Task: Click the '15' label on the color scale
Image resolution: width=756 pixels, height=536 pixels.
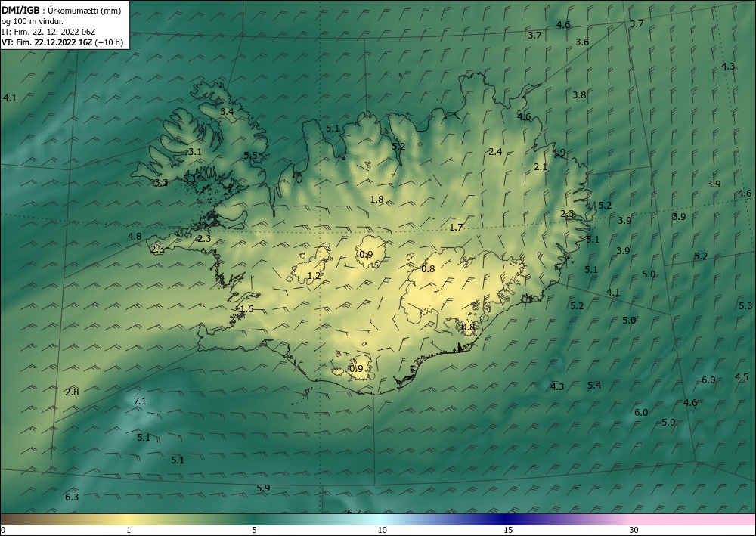Action: (508, 531)
